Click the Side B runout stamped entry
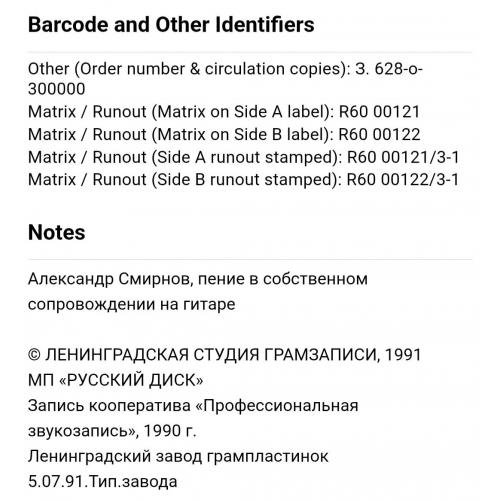The image size is (500, 500). point(245,180)
